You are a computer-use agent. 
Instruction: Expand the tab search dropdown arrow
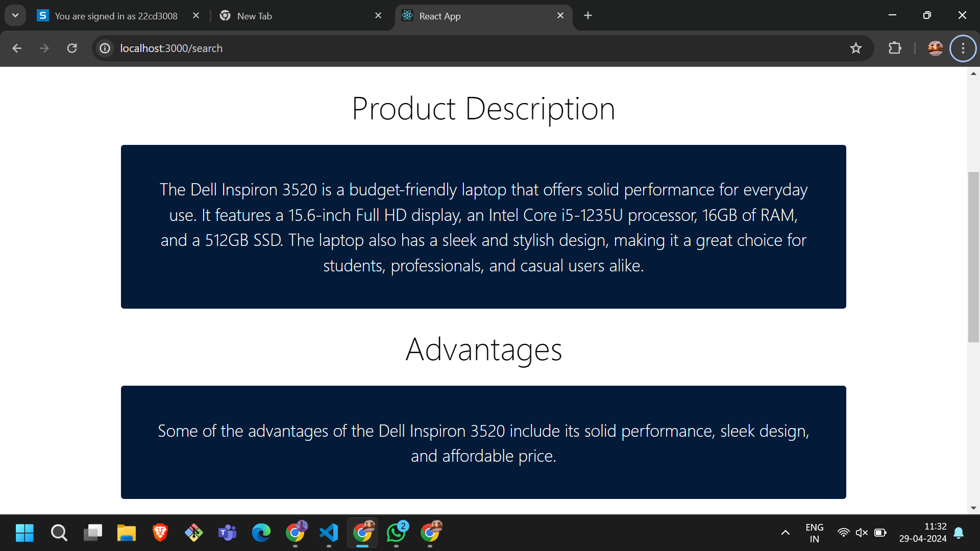15,15
